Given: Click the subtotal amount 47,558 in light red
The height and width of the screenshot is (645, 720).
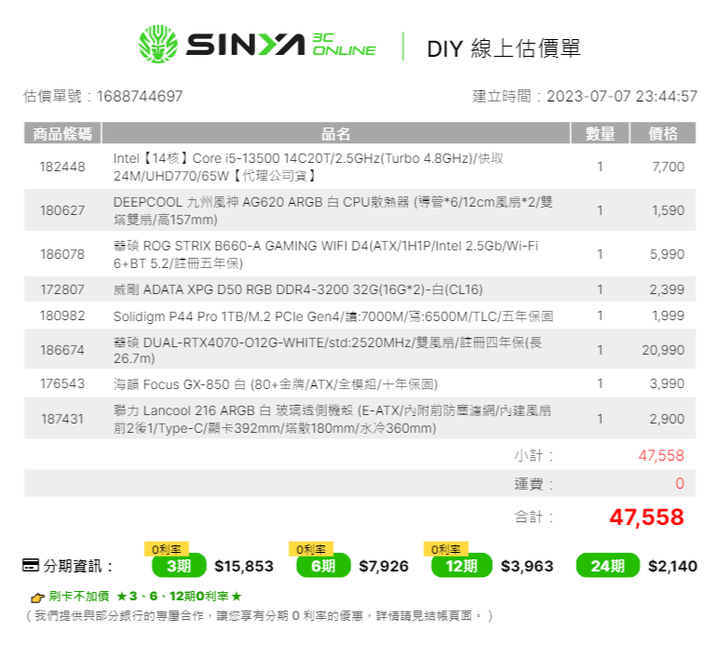Looking at the screenshot, I should tap(661, 455).
